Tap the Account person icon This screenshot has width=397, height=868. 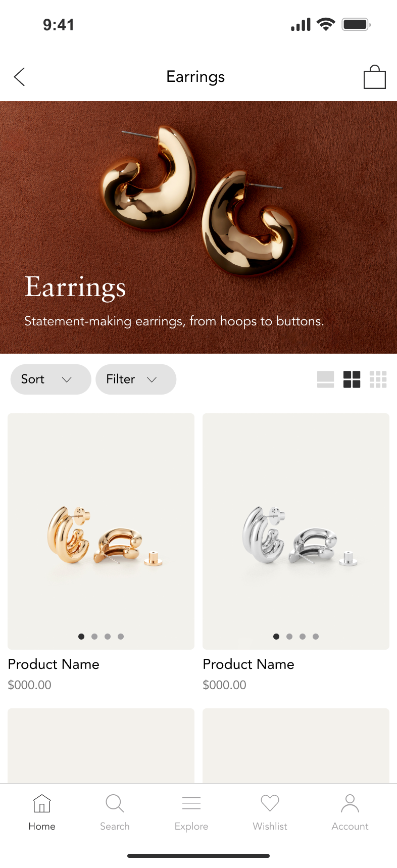(350, 803)
